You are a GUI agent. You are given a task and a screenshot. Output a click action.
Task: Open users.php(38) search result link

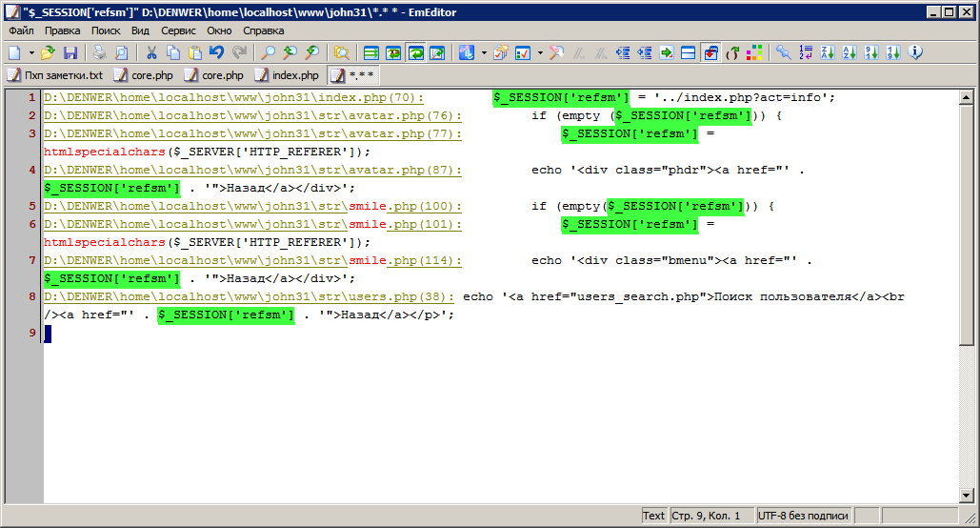point(249,296)
